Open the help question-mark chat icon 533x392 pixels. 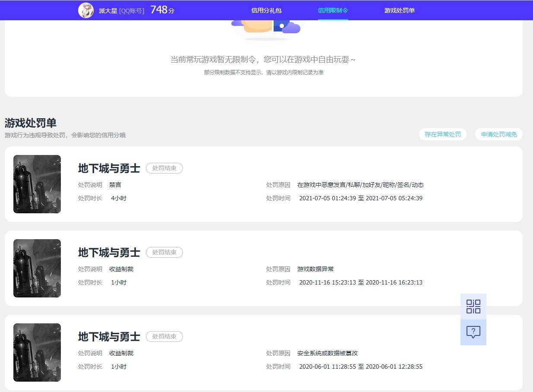pyautogui.click(x=473, y=332)
